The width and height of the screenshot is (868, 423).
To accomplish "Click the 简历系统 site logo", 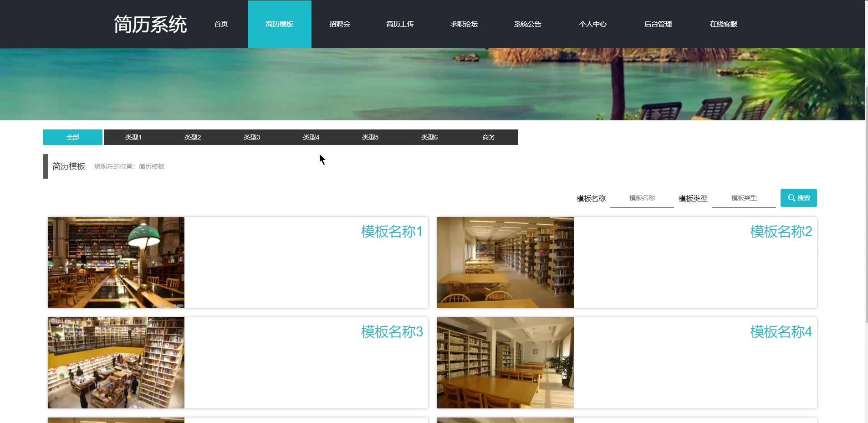I will [x=150, y=24].
